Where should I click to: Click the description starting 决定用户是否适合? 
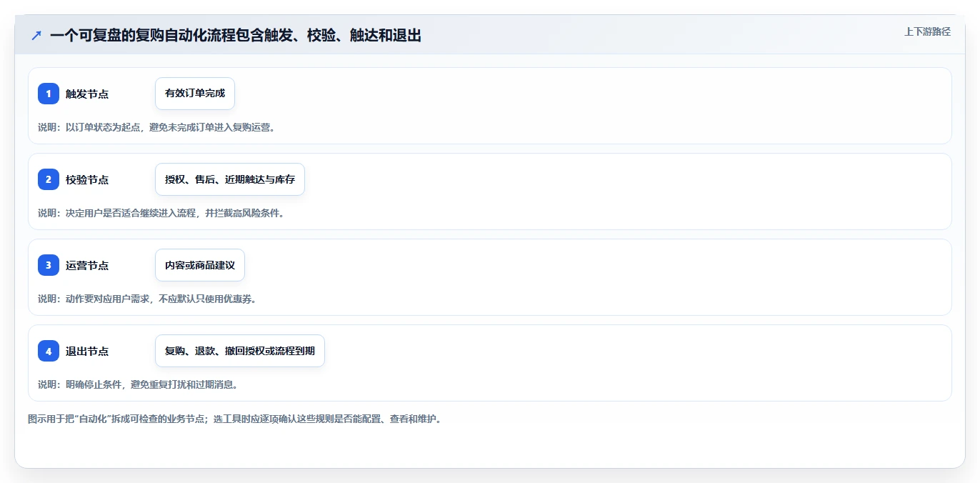click(161, 213)
